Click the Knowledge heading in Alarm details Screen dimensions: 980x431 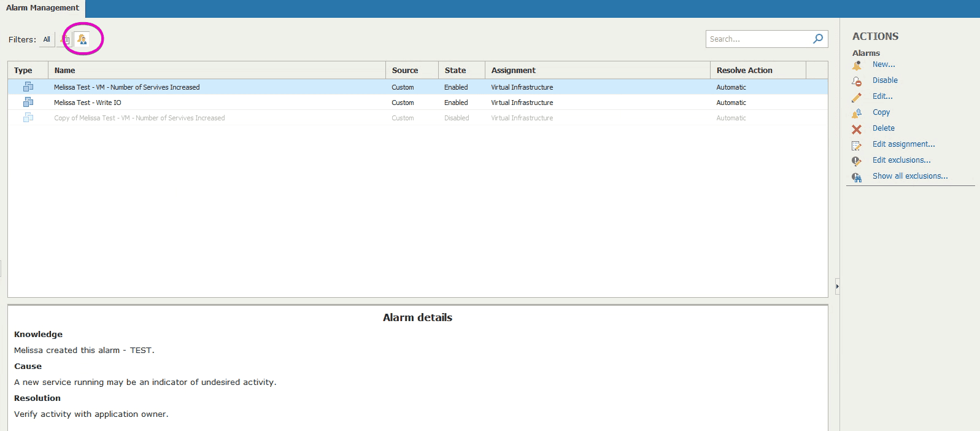[x=38, y=334]
